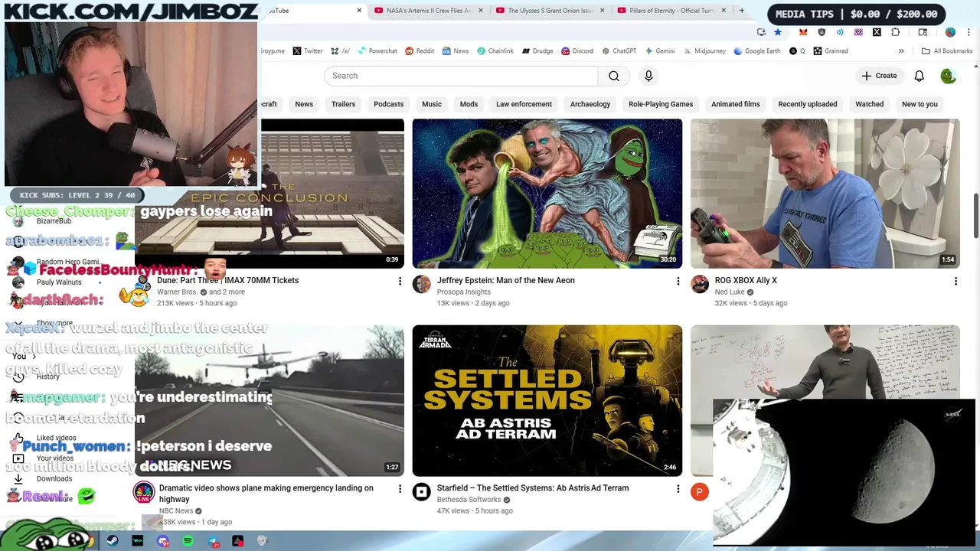
Task: Open the All Bookmarks folder
Action: point(947,51)
